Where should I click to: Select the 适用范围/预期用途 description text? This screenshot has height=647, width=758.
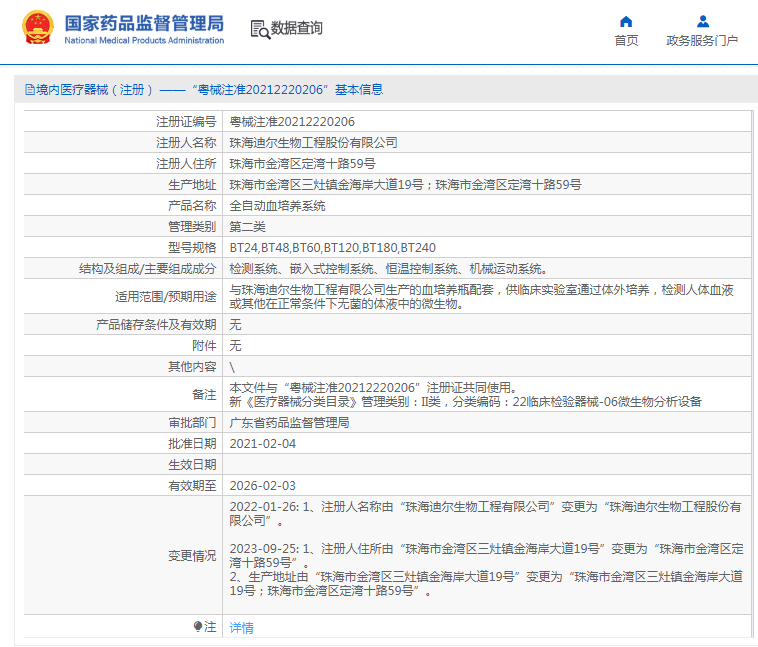point(481,297)
